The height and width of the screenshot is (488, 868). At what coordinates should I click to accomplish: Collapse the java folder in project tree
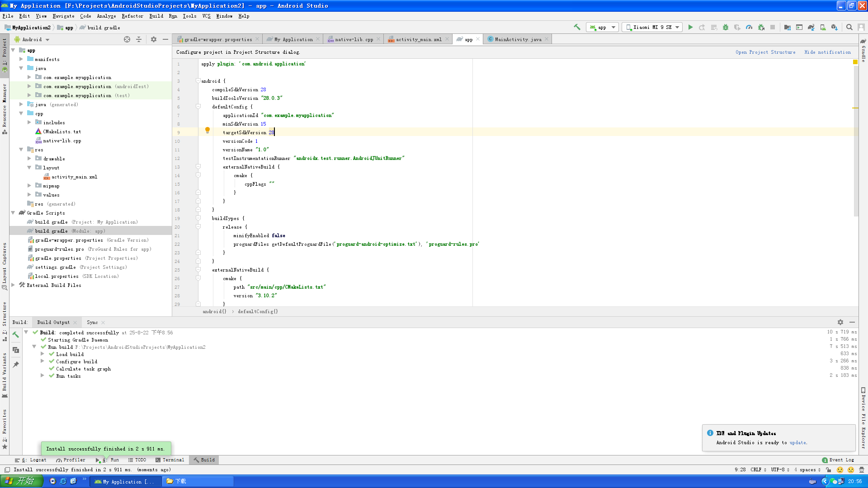pos(21,68)
